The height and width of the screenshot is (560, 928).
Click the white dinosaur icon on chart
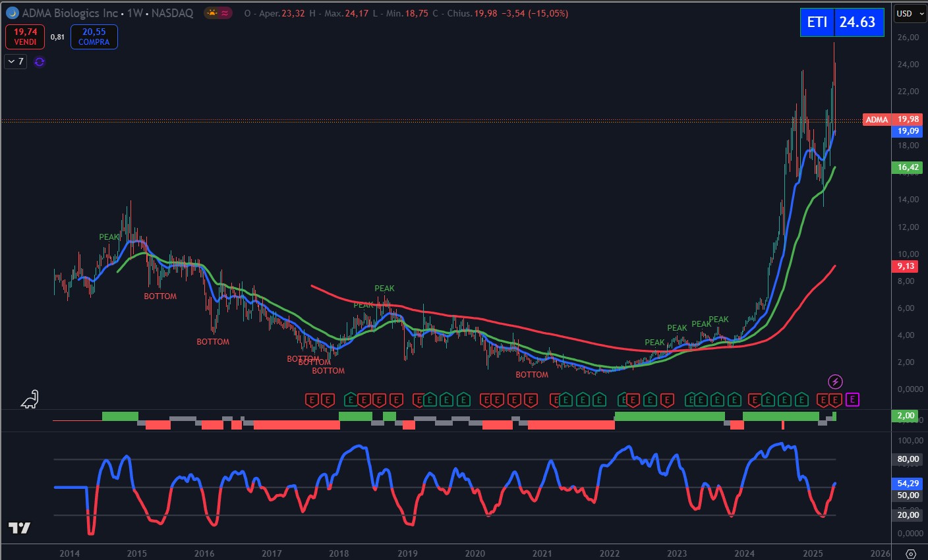[30, 399]
